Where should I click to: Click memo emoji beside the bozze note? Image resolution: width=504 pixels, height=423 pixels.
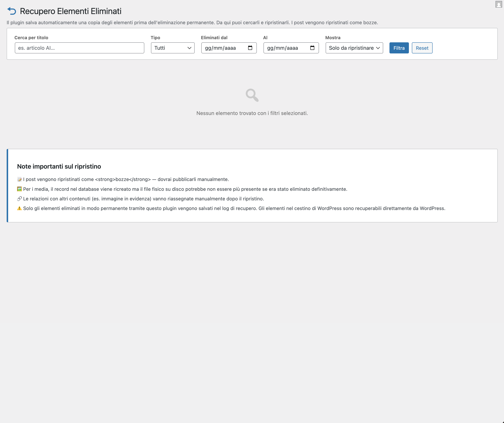[x=19, y=179]
